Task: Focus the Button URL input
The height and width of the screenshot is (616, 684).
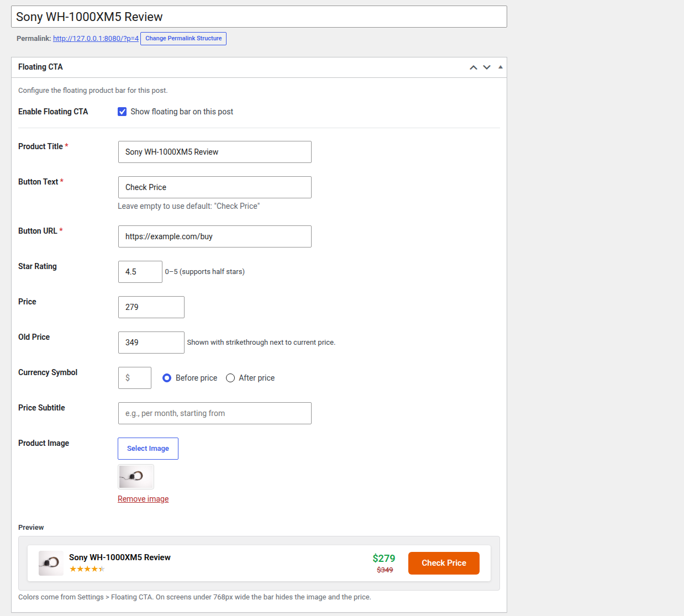Action: [215, 236]
